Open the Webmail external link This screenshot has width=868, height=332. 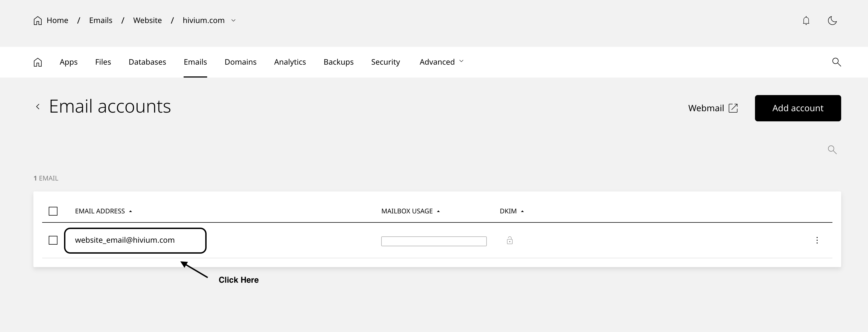point(713,108)
